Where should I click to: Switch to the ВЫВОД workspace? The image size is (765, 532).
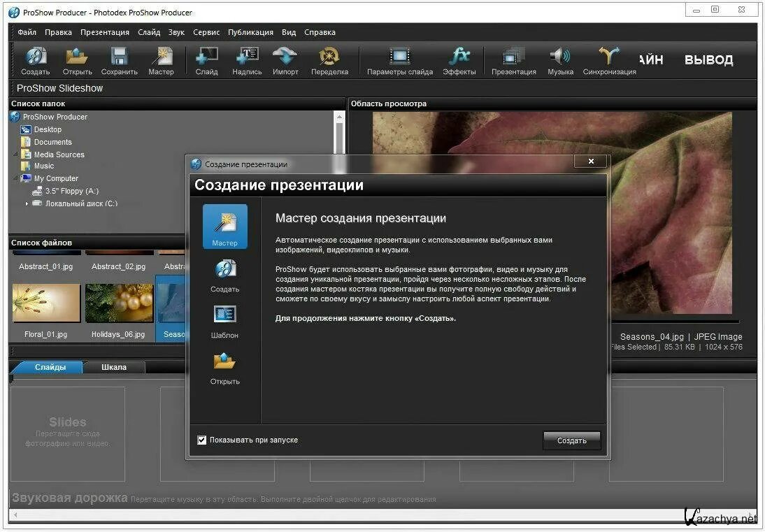point(708,60)
